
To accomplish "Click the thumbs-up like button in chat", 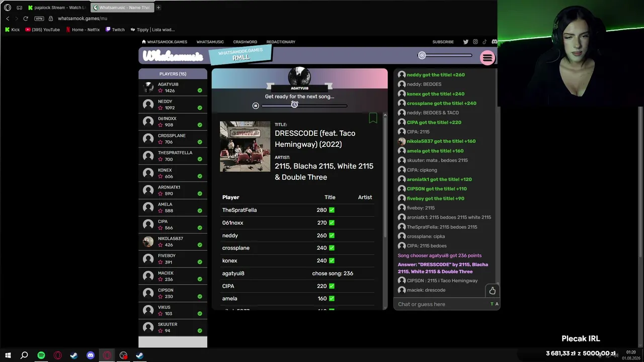I will click(492, 291).
